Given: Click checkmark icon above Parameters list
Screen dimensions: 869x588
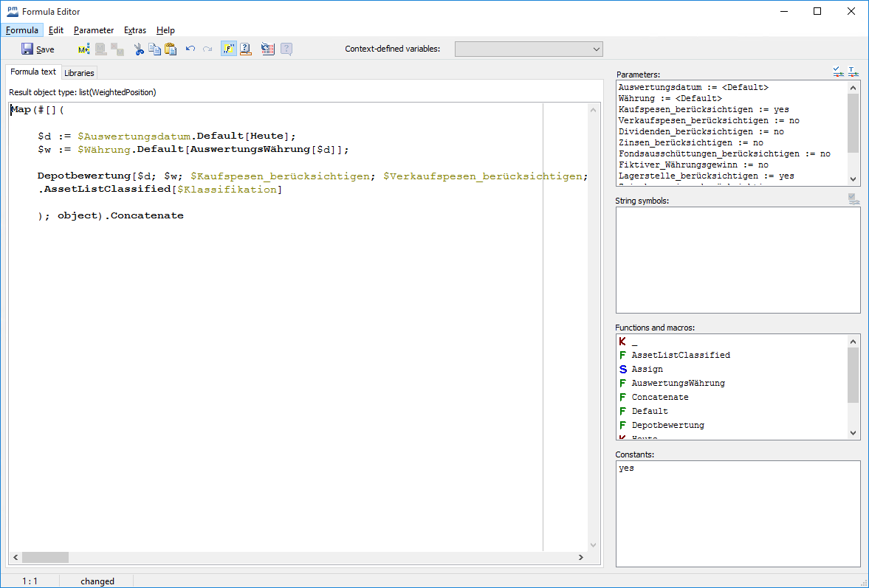Looking at the screenshot, I should click(x=838, y=72).
